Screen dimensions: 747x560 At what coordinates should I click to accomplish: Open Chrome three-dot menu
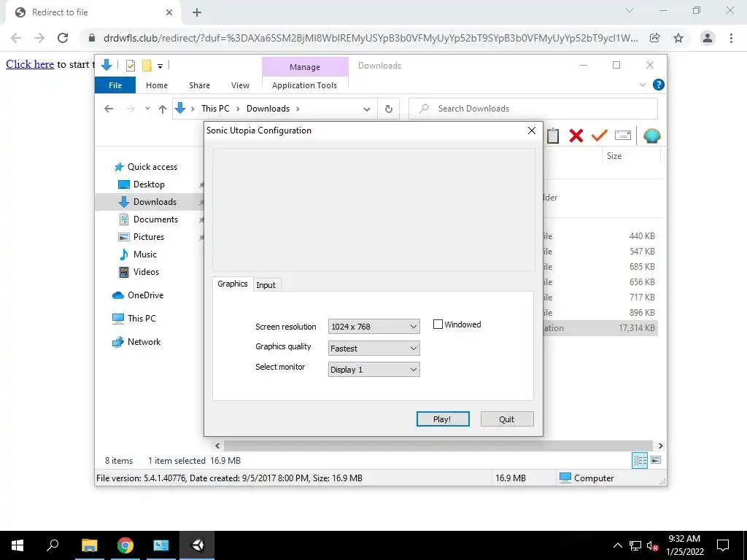(x=731, y=38)
